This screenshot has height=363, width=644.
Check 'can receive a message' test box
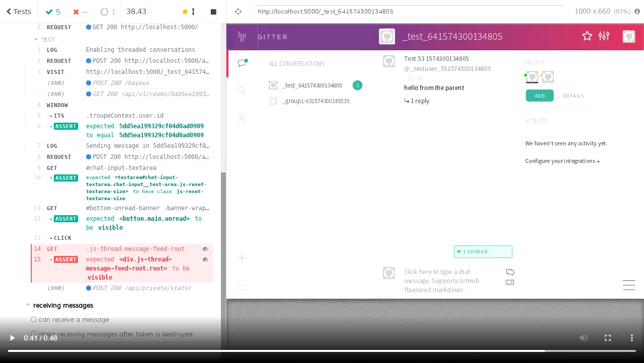pyautogui.click(x=34, y=319)
